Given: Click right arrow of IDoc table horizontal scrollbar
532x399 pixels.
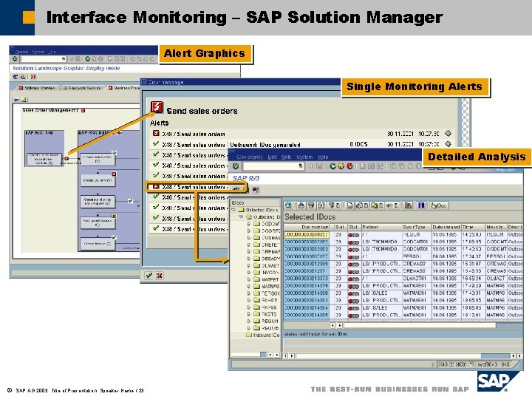Looking at the screenshot, I should click(340, 325).
